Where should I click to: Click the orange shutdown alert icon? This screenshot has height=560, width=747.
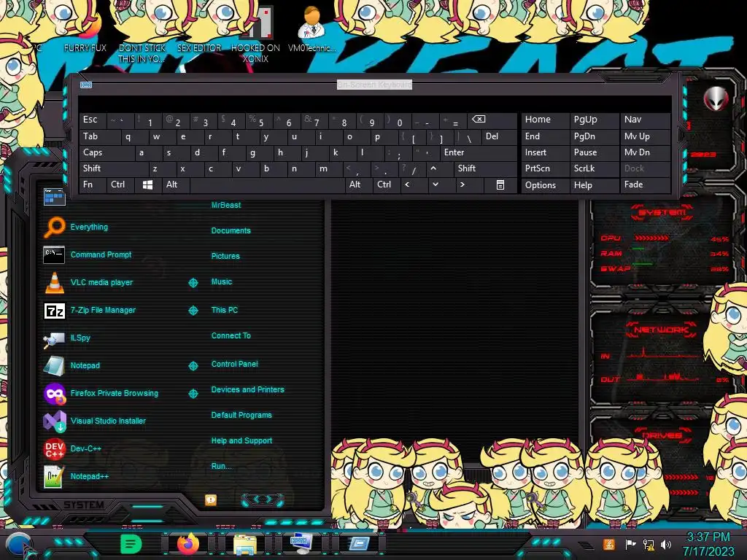click(211, 499)
